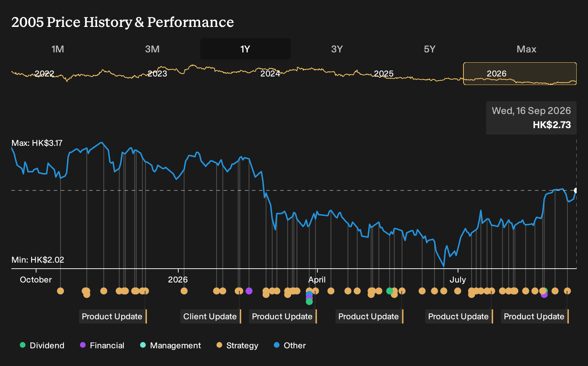Open the Client Update event label

[211, 316]
